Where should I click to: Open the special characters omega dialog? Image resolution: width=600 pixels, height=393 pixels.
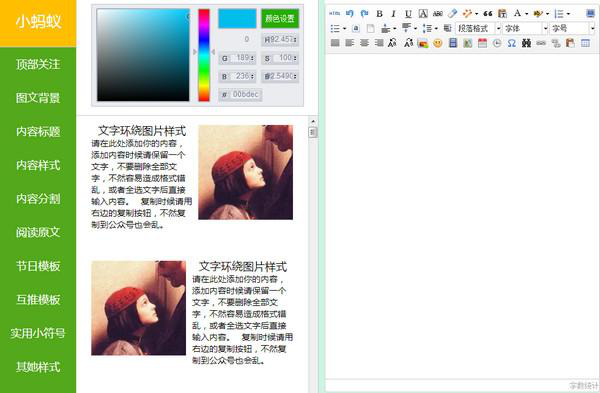[512, 43]
